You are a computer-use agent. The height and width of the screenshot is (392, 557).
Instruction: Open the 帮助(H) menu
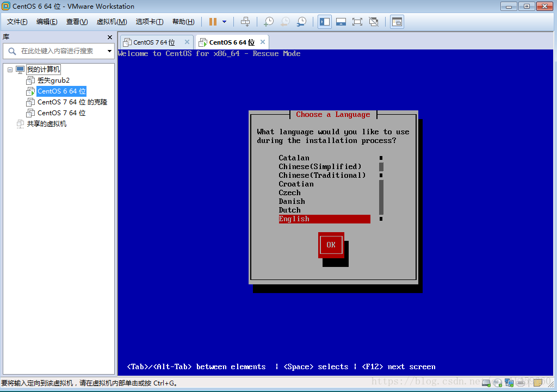183,22
